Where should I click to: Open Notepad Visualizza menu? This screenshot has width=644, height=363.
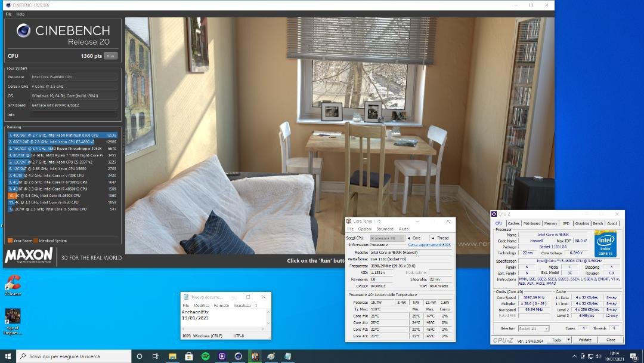tap(242, 306)
